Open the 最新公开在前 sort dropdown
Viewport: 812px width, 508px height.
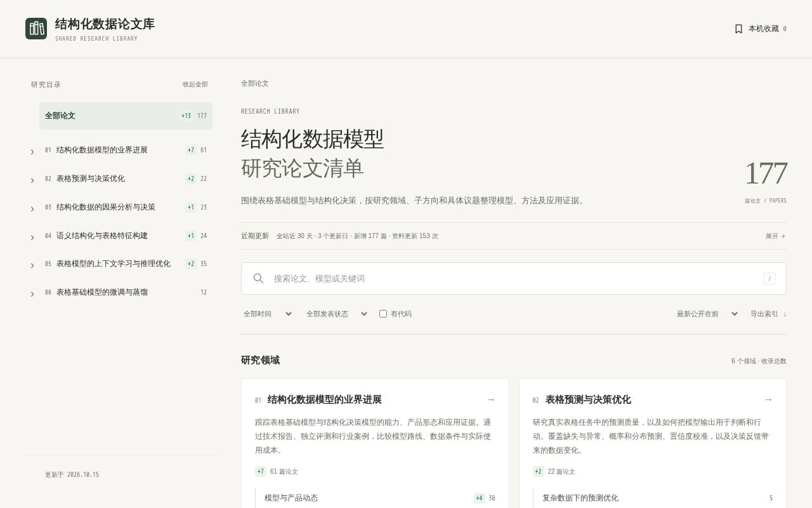pyautogui.click(x=707, y=314)
